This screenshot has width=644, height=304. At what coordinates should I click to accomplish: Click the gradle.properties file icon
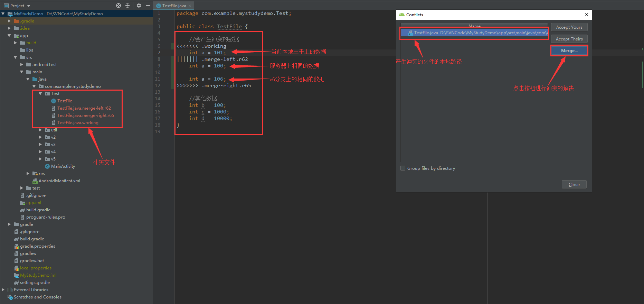point(16,246)
